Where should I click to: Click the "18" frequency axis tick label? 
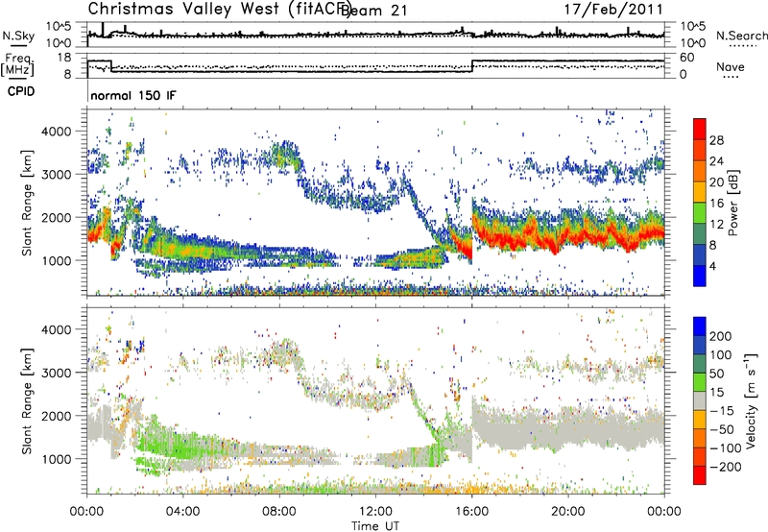[x=64, y=58]
